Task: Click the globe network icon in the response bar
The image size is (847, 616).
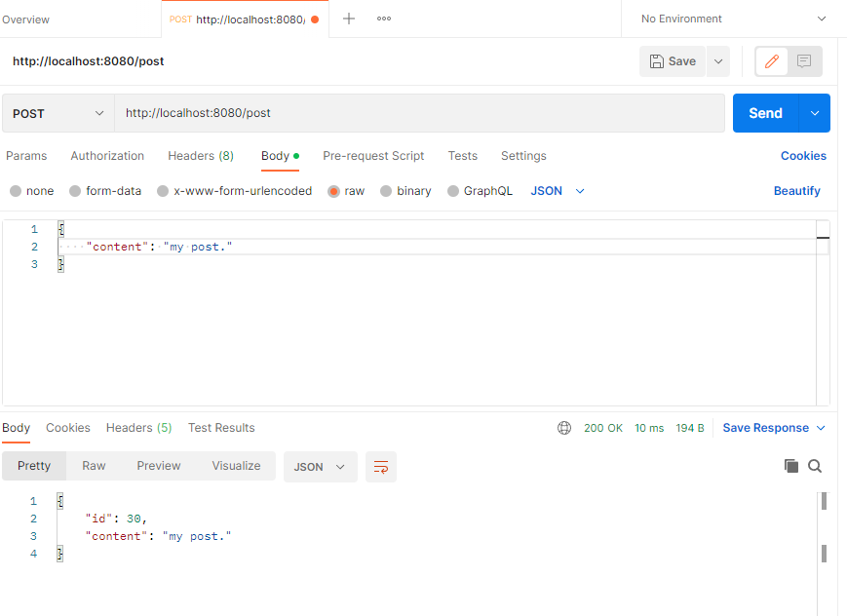Action: pyautogui.click(x=564, y=428)
